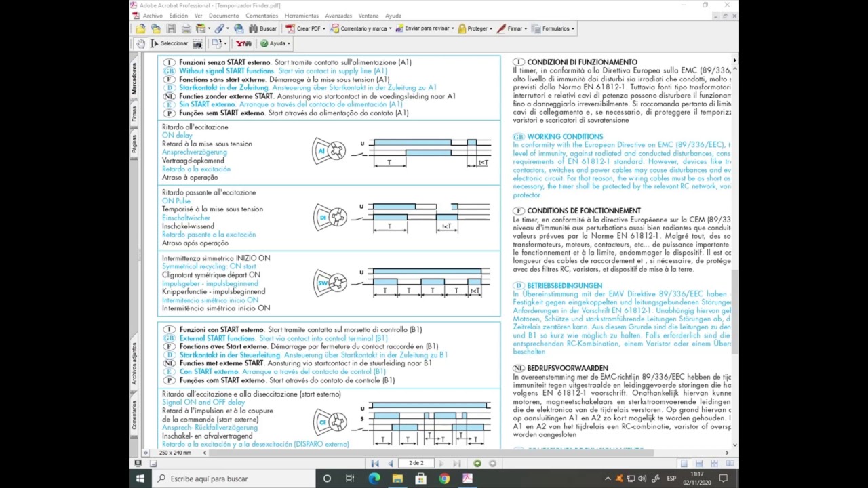The image size is (868, 488).
Task: Click the 'CONDITIONS DE FONCTIONNEMENT' heading
Action: [584, 211]
